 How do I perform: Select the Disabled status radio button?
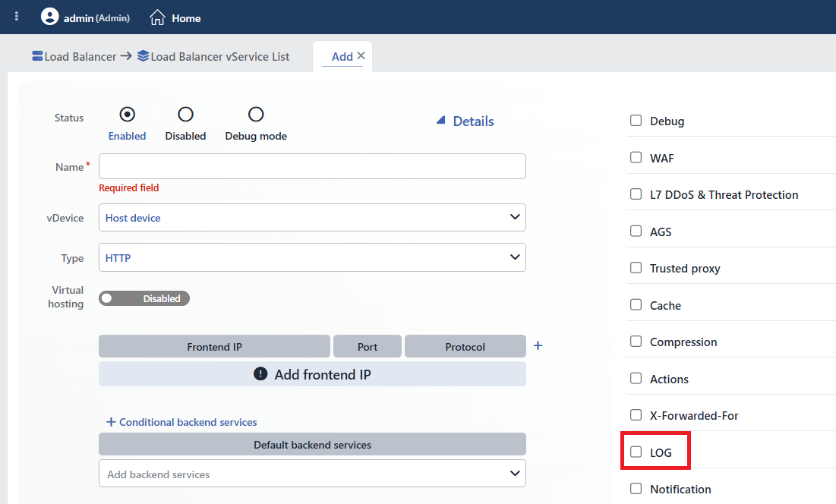pyautogui.click(x=185, y=115)
